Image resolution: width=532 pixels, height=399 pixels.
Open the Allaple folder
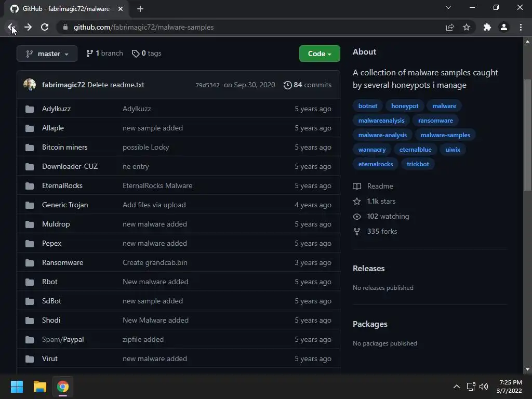[53, 128]
